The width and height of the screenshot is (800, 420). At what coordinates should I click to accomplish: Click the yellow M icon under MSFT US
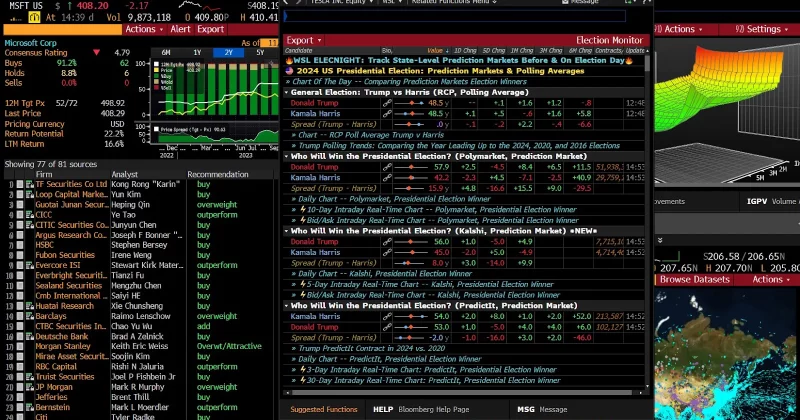click(34, 17)
